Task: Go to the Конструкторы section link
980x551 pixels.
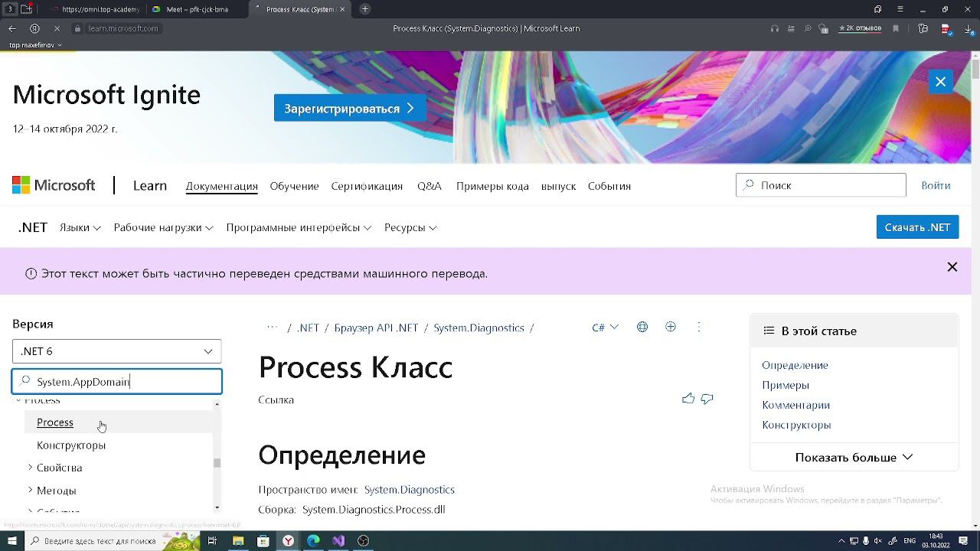Action: pos(796,425)
